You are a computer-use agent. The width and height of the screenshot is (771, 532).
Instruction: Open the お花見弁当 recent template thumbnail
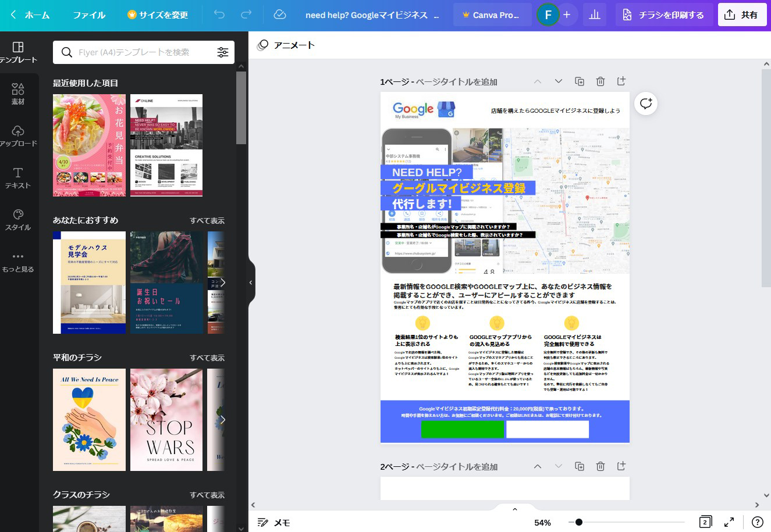tap(89, 145)
